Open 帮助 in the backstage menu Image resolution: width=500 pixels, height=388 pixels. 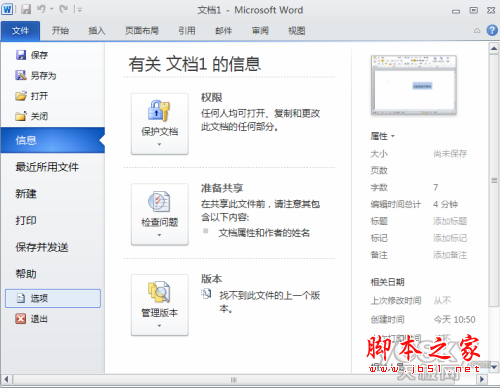pyautogui.click(x=26, y=274)
